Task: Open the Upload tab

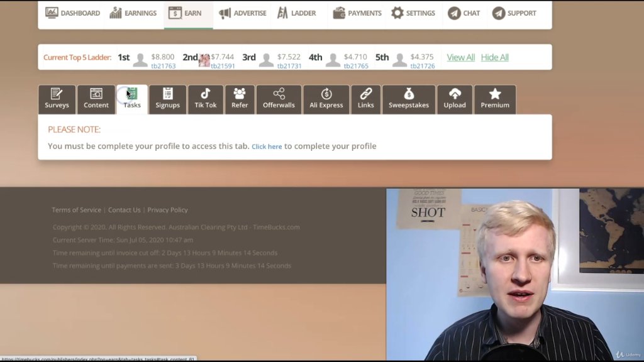Action: [x=455, y=99]
